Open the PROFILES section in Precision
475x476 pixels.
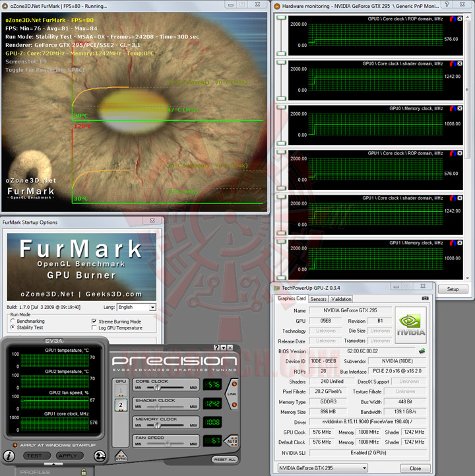(x=35, y=472)
